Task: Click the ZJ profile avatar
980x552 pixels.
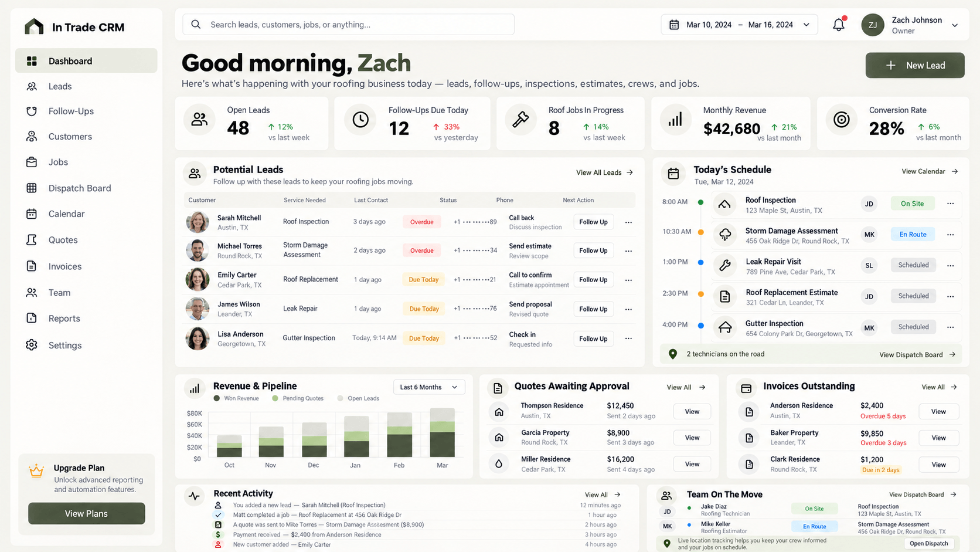Action: [x=873, y=25]
